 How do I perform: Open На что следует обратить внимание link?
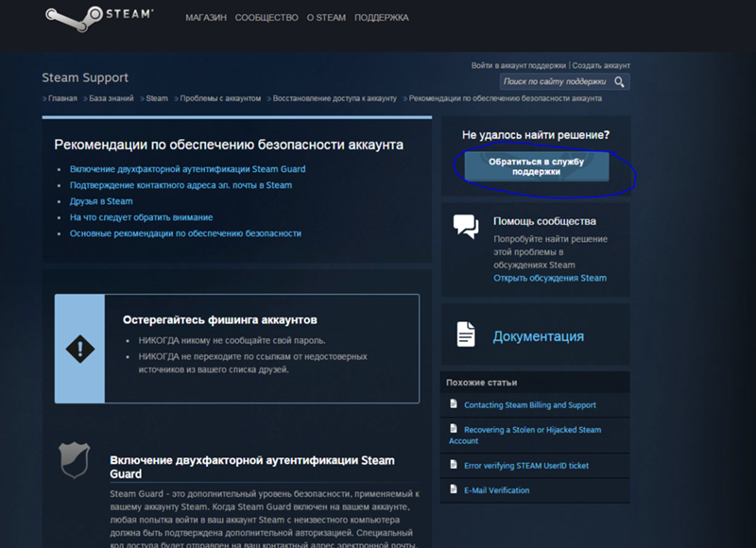pyautogui.click(x=141, y=217)
